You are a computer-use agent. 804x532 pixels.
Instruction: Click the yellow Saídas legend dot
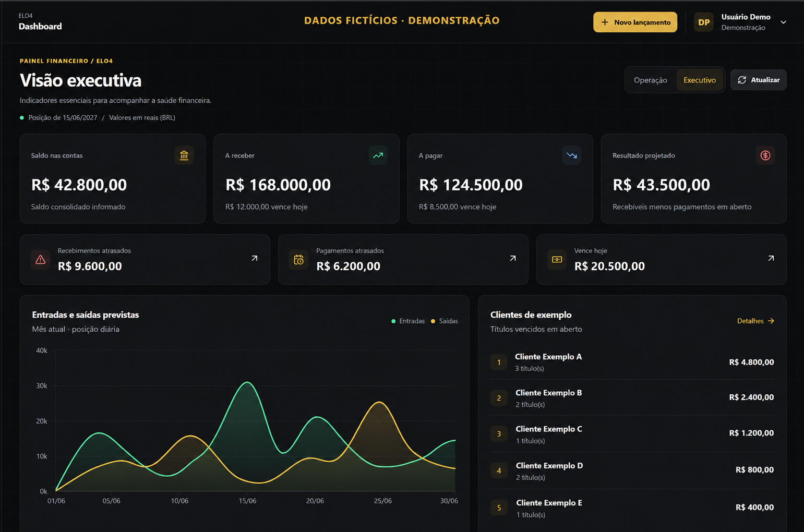(x=433, y=321)
